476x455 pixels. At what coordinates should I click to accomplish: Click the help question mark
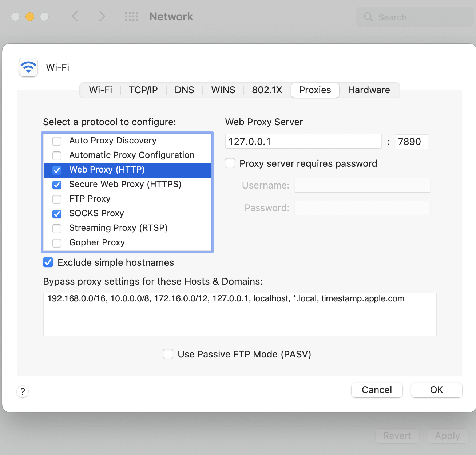[23, 392]
